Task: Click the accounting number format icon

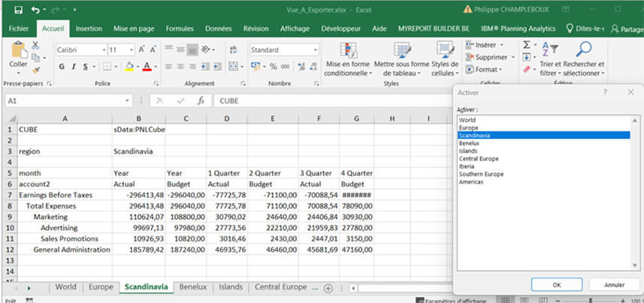Action: pyautogui.click(x=255, y=67)
